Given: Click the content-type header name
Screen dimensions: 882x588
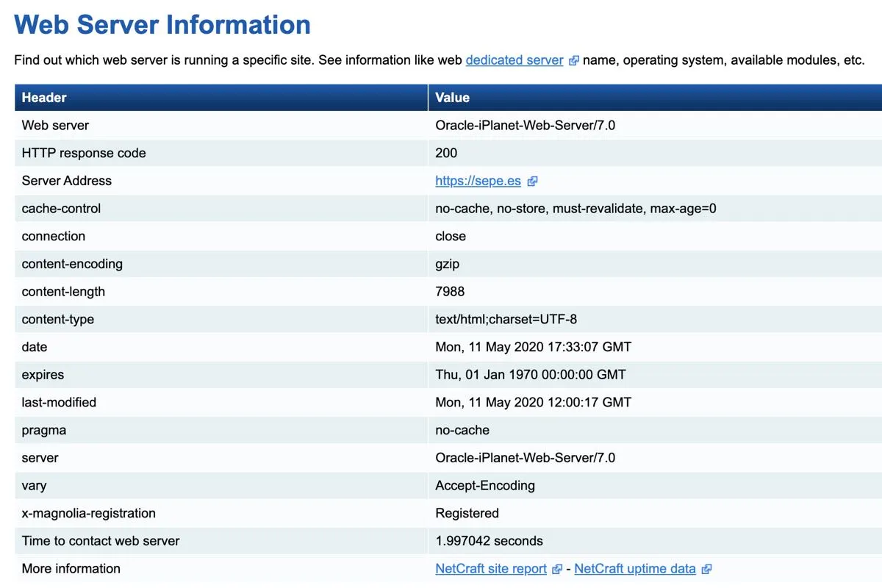Looking at the screenshot, I should (x=58, y=320).
